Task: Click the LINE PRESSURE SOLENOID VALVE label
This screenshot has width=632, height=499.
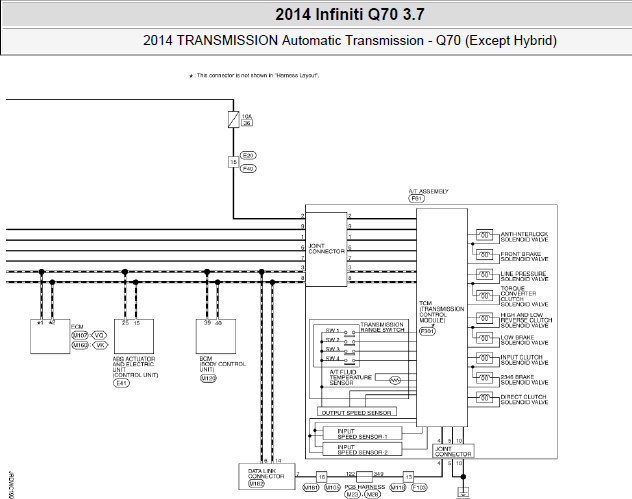Action: coord(524,276)
